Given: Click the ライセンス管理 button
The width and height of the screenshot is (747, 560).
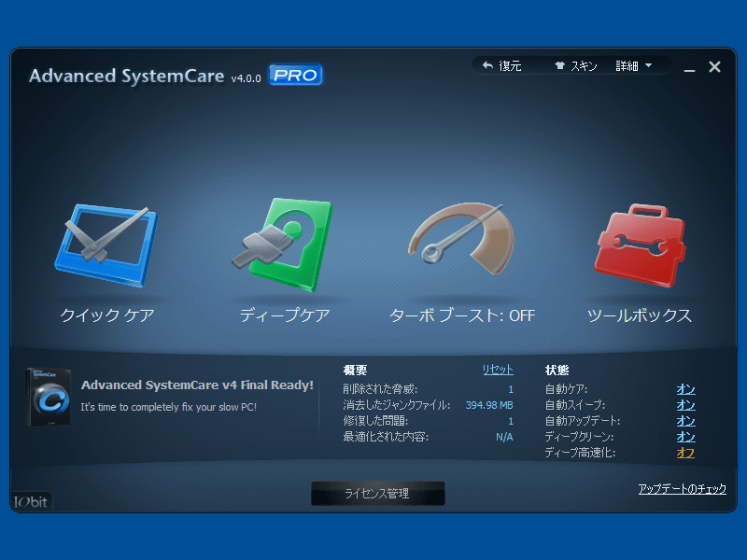Looking at the screenshot, I should click(x=378, y=494).
